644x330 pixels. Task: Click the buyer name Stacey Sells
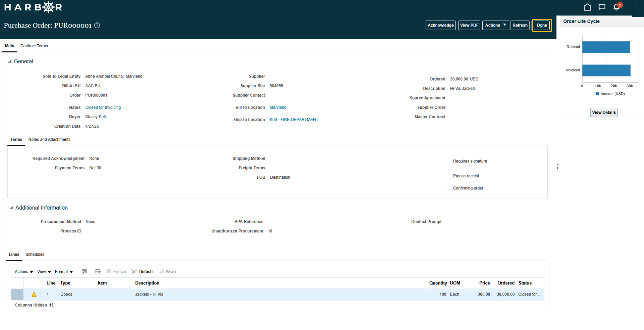coord(96,117)
